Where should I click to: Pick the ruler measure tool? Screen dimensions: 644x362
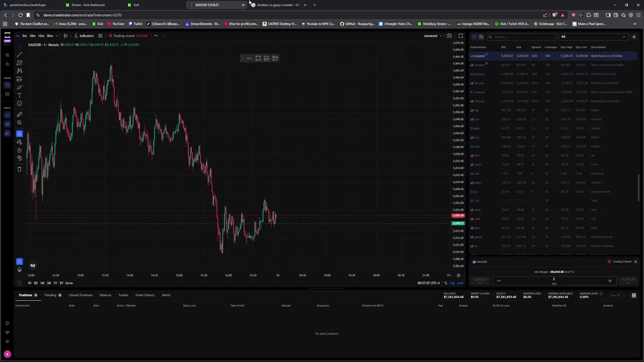click(x=19, y=115)
